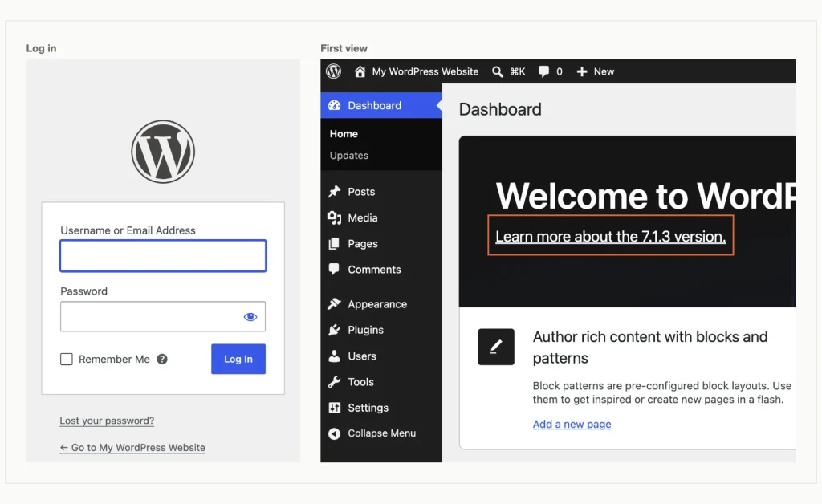Screen dimensions: 822x504
Task: Click the help question mark beside Remember Me
Action: click(x=162, y=359)
